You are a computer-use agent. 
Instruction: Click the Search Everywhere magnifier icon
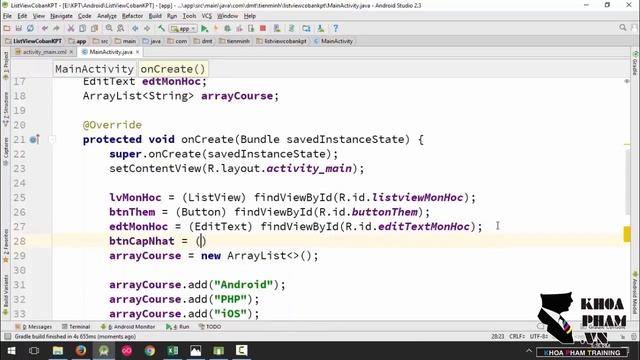coord(622,28)
